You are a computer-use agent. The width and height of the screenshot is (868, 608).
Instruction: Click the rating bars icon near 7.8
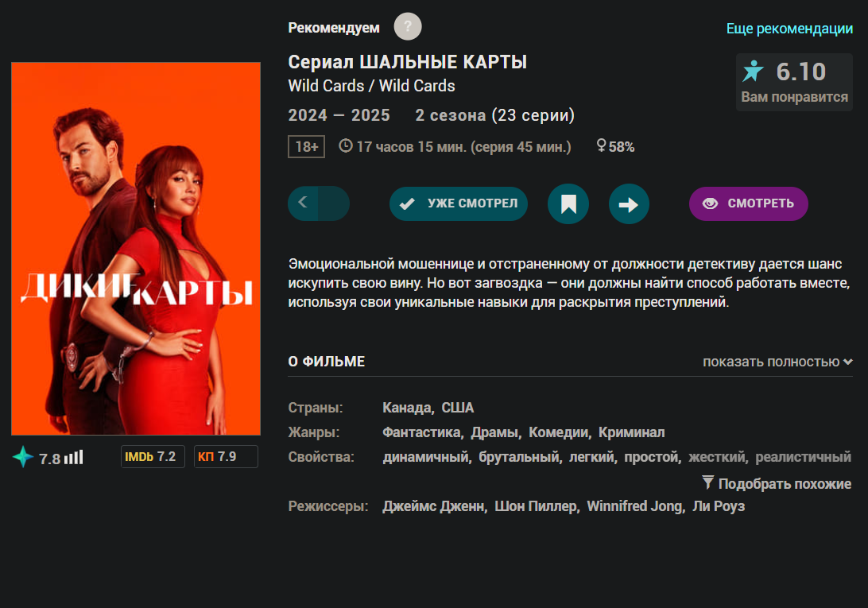74,457
